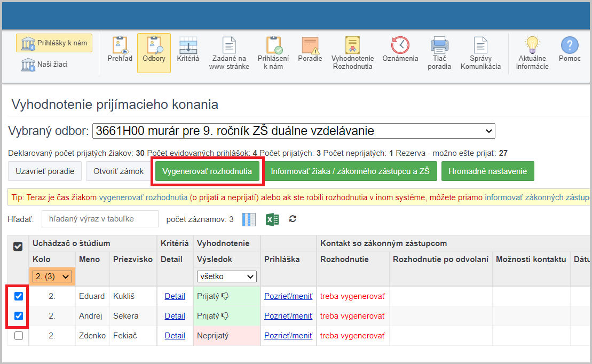Open Naši žiaci section
The image size is (592, 364).
(x=44, y=64)
